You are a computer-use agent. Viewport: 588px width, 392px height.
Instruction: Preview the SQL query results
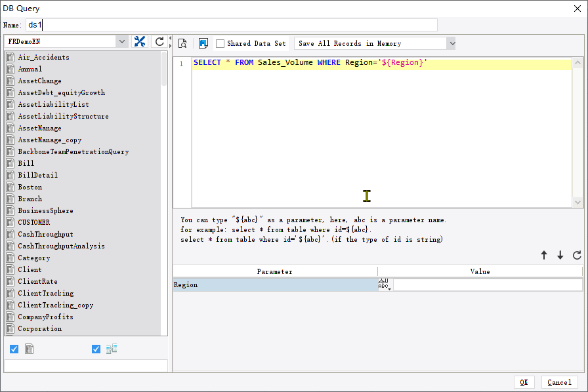182,42
